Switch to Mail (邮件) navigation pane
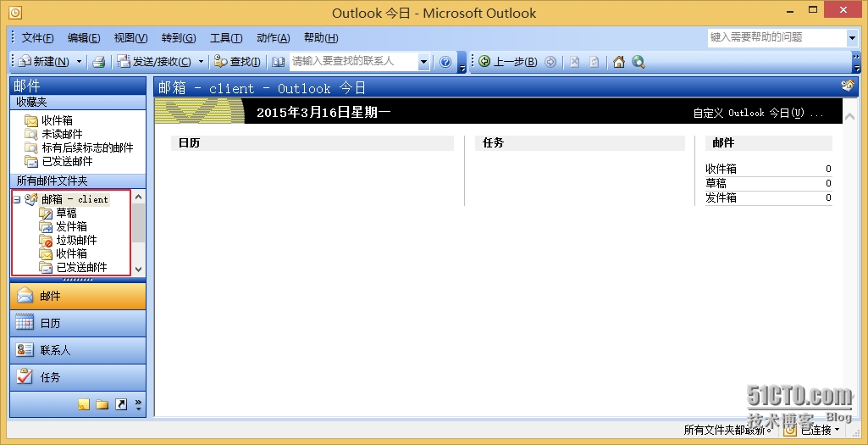 pos(78,296)
